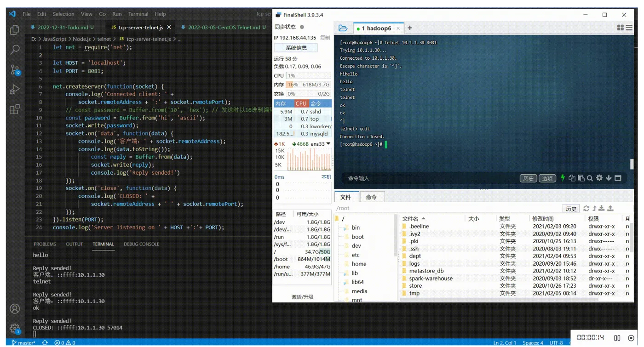Image resolution: width=644 pixels, height=347 pixels.
Task: Open the Terminal menu in VS Code
Action: (x=138, y=14)
